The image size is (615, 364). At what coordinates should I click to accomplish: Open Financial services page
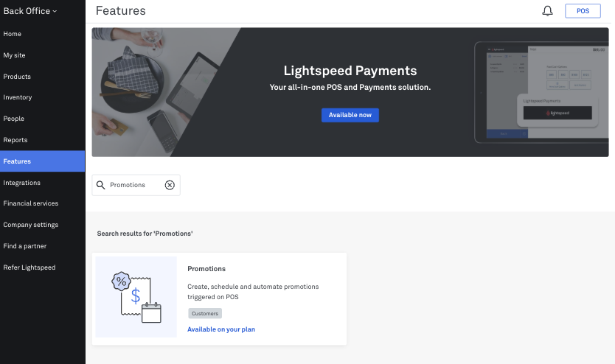(30, 203)
